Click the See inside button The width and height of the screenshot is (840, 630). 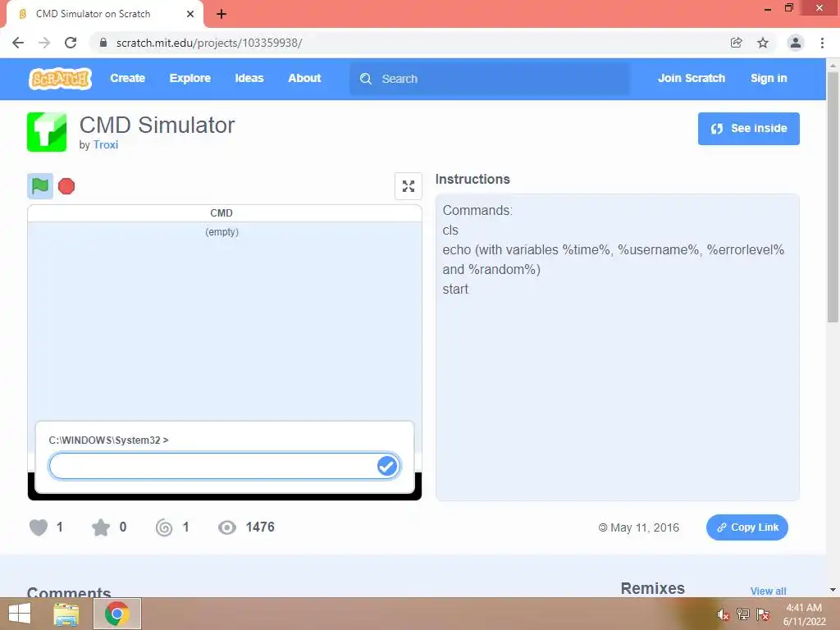[x=748, y=129]
